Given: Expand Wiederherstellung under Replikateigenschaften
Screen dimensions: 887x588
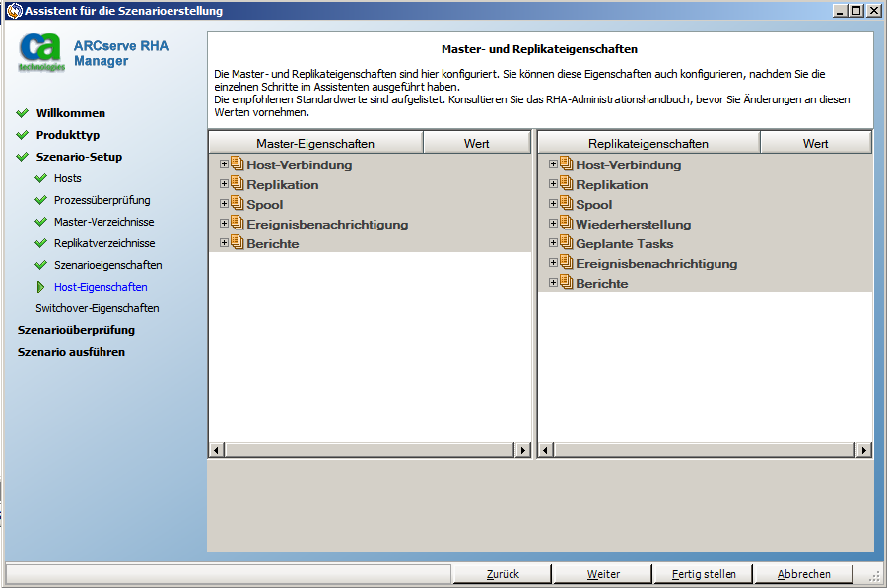Looking at the screenshot, I should point(552,225).
